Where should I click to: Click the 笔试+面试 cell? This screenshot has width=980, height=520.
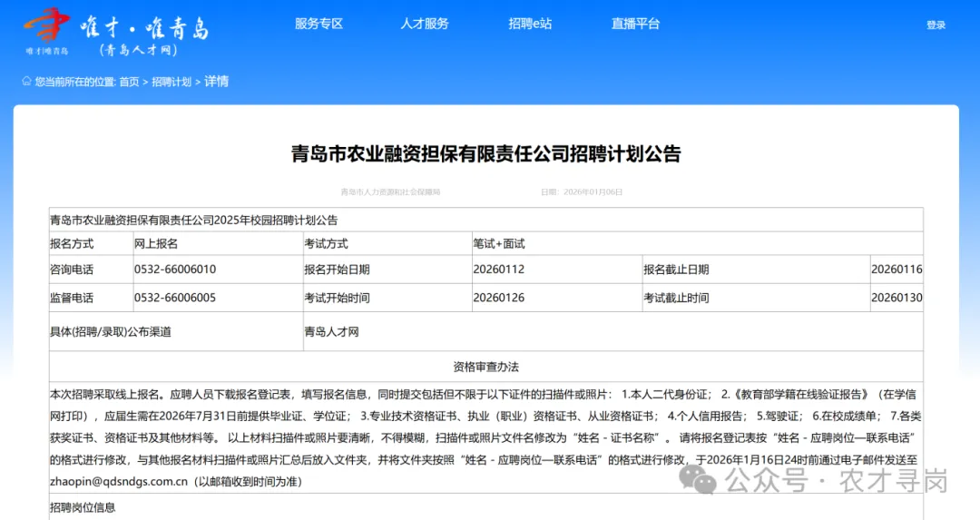pyautogui.click(x=698, y=244)
